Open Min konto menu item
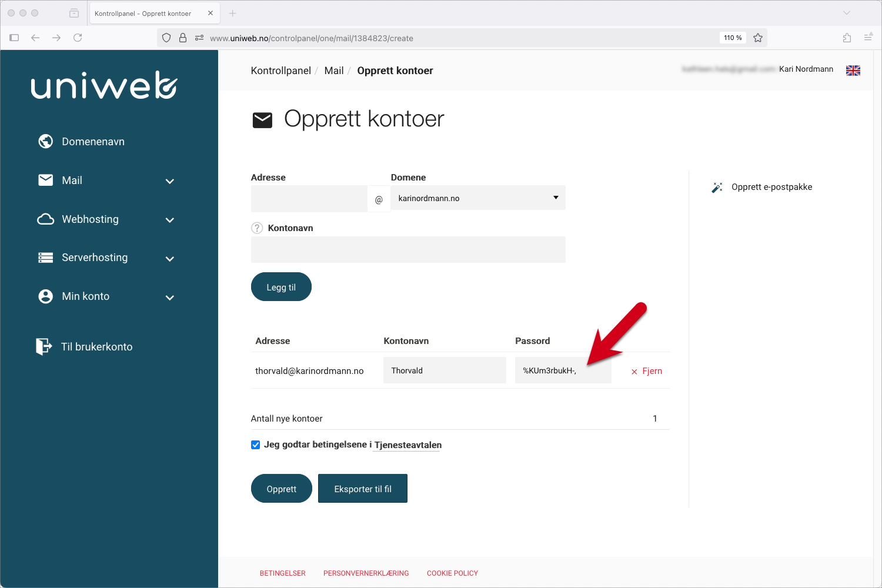The height and width of the screenshot is (588, 882). [86, 296]
